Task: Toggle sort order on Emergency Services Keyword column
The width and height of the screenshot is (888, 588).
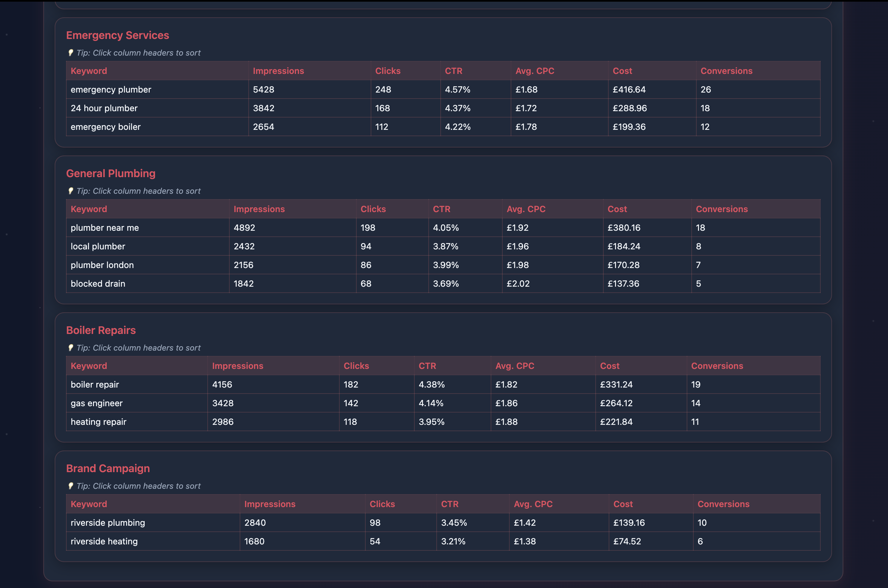Action: [89, 71]
